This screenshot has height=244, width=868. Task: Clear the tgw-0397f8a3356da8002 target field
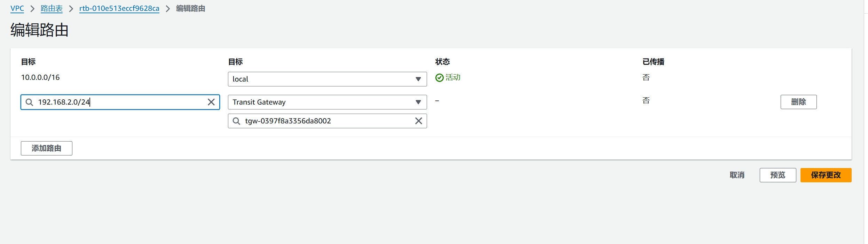click(x=418, y=121)
